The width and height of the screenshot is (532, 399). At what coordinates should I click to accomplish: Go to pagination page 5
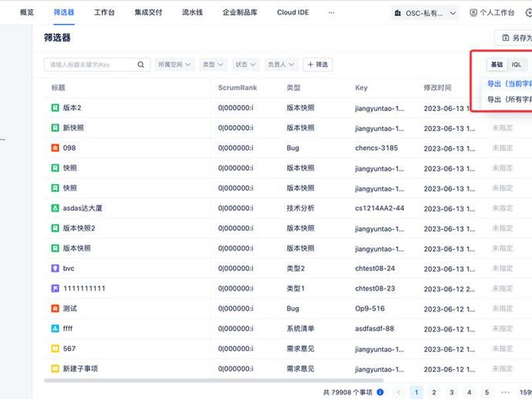pos(487,392)
